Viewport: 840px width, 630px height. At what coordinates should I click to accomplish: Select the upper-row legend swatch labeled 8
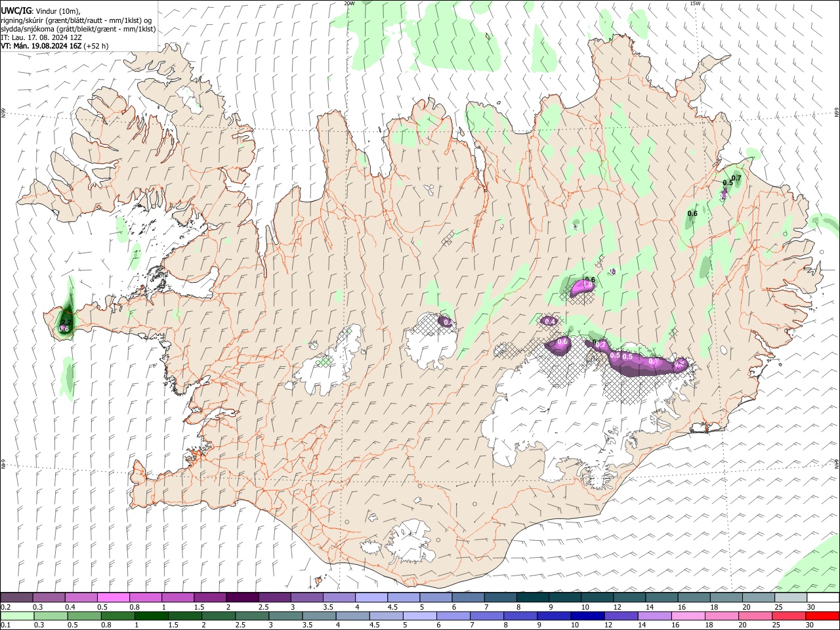tap(532, 598)
